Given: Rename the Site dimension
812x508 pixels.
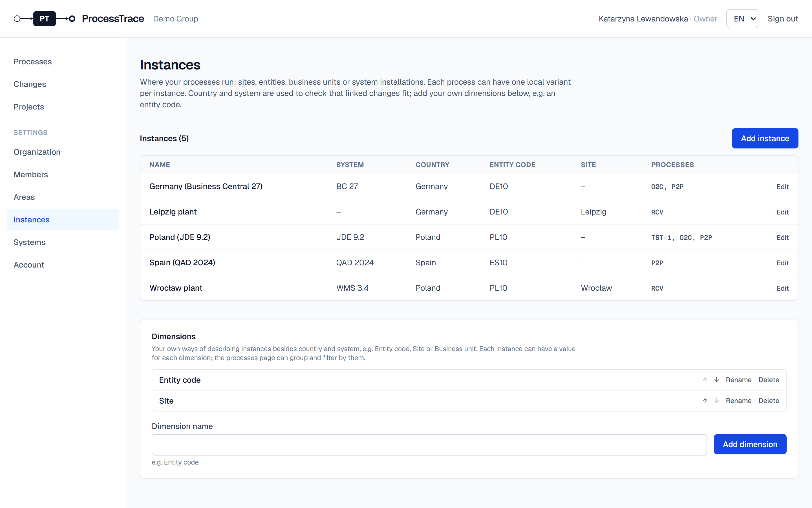Looking at the screenshot, I should coord(738,401).
